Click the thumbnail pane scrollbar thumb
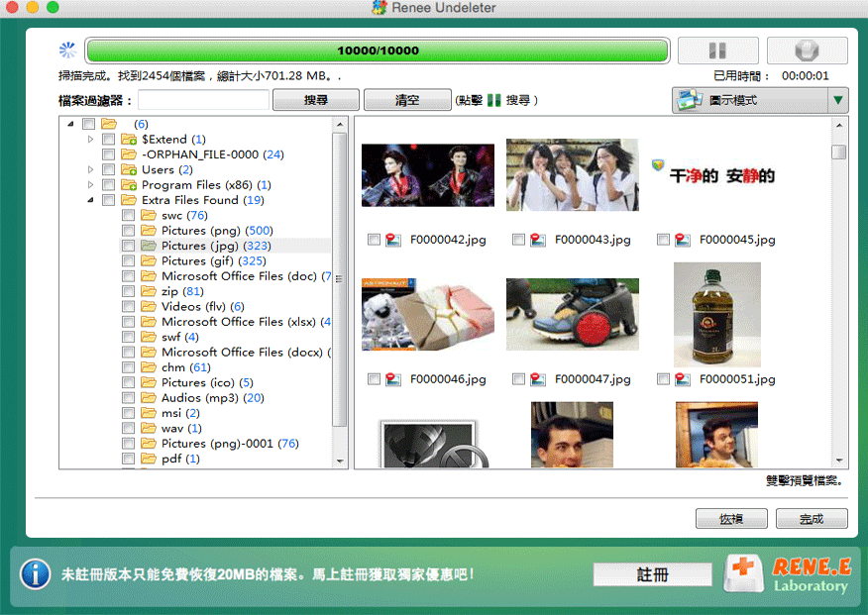This screenshot has height=615, width=868. (x=839, y=152)
